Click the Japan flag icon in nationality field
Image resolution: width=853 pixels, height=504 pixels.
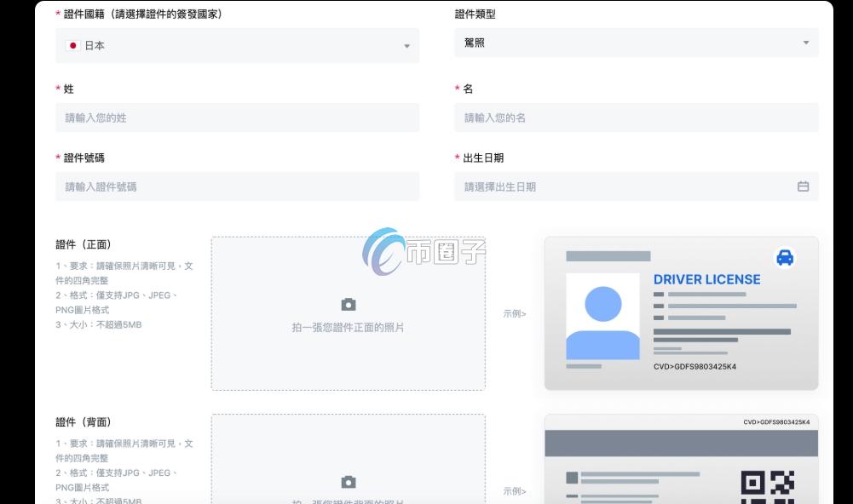(72, 45)
